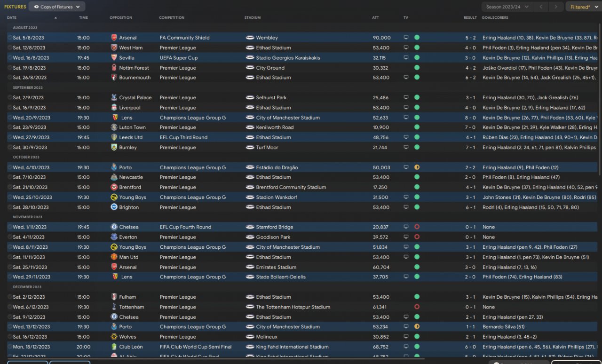Image resolution: width=602 pixels, height=364 pixels.
Task: Click the Fulham club badge
Action: coord(114,297)
